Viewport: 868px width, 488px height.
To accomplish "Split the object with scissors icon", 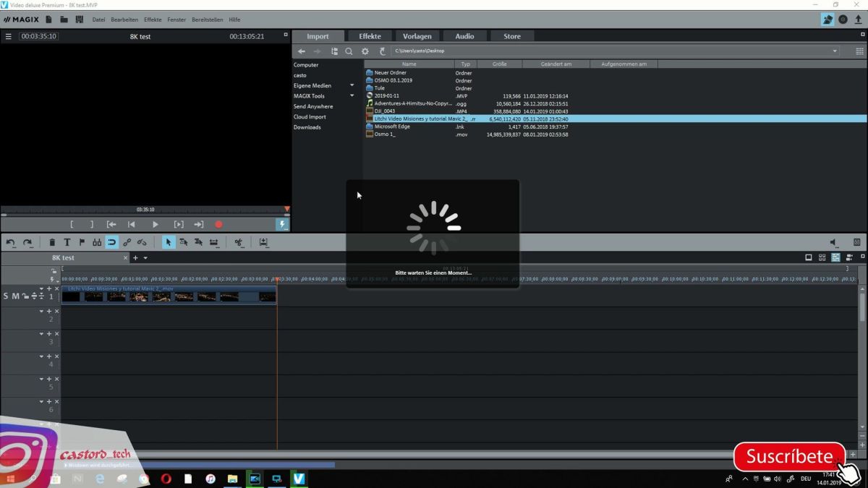I will 238,242.
